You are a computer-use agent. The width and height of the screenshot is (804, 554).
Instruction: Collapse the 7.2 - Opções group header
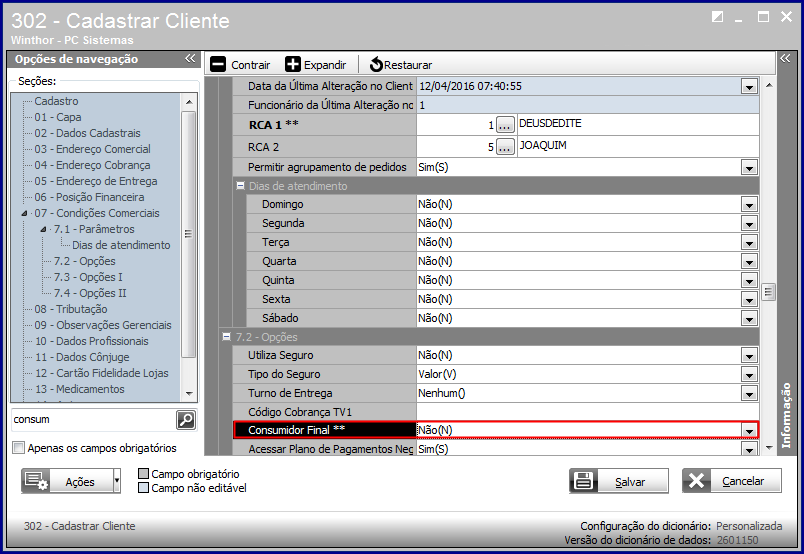click(227, 337)
